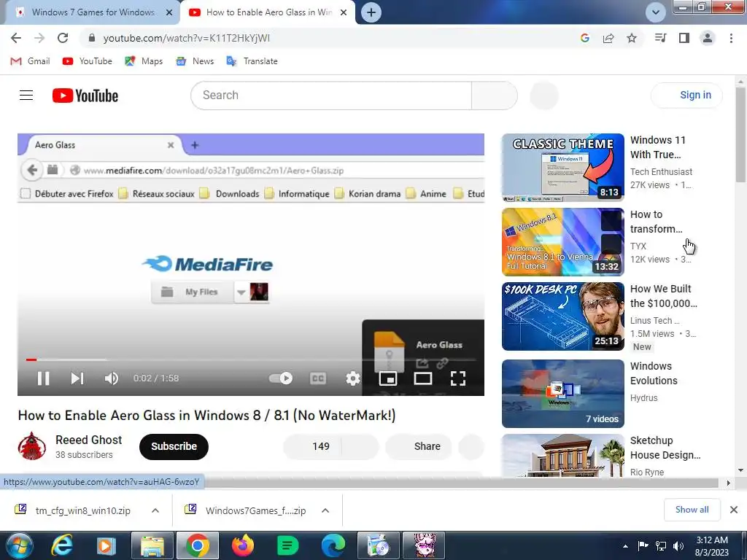Pause the YouTube video
The width and height of the screenshot is (747, 560).
coord(43,378)
